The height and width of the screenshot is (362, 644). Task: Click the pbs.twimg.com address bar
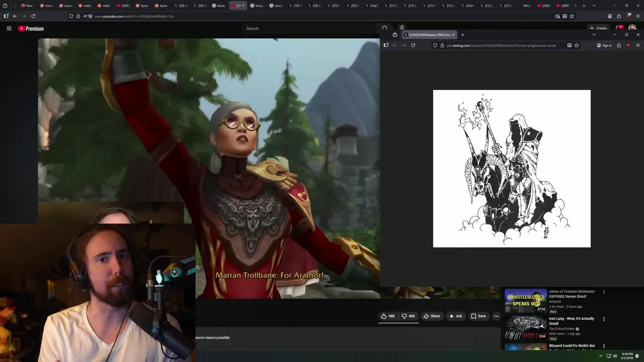[x=506, y=45]
